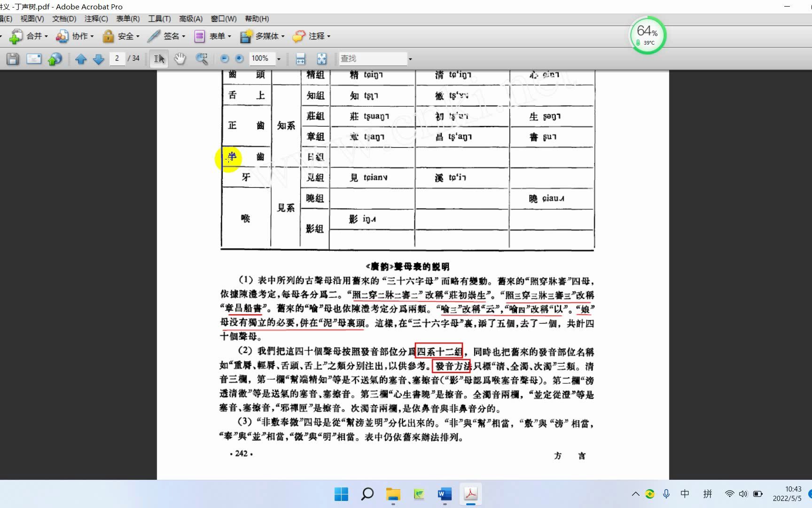The height and width of the screenshot is (508, 812).
Task: Click the Comment (注释) bubble icon
Action: point(299,36)
